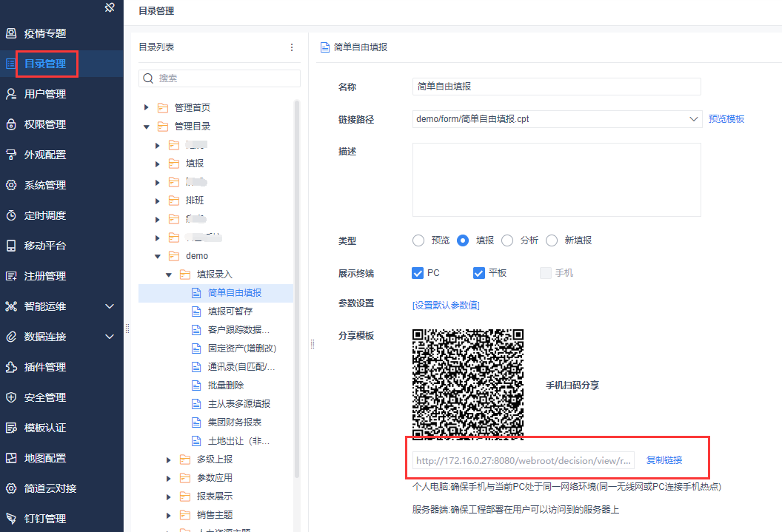The width and height of the screenshot is (782, 532).
Task: Expand the 多级上报 folder arrow
Action: (x=169, y=459)
